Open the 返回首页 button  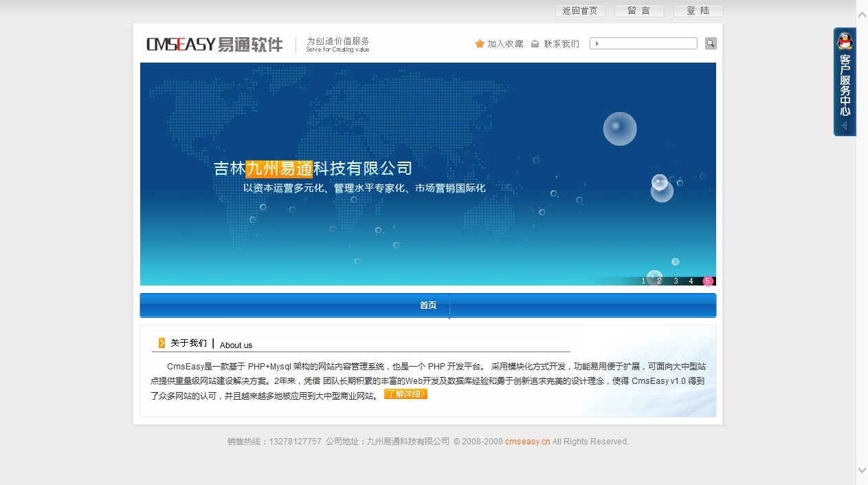580,11
